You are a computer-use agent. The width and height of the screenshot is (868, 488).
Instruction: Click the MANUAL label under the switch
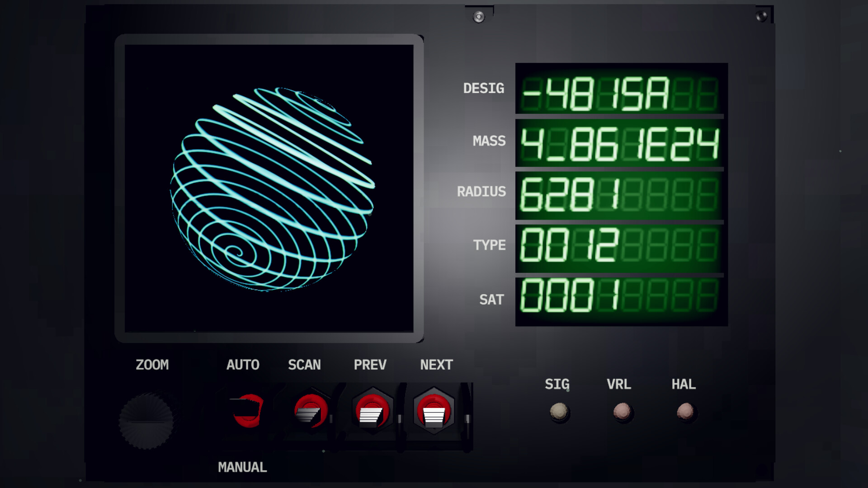pos(242,467)
